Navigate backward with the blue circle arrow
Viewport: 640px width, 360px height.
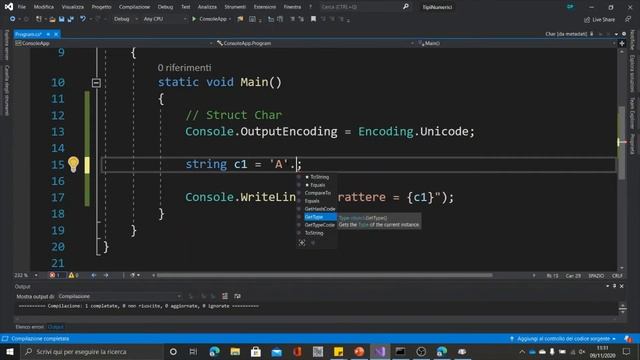click(13, 19)
